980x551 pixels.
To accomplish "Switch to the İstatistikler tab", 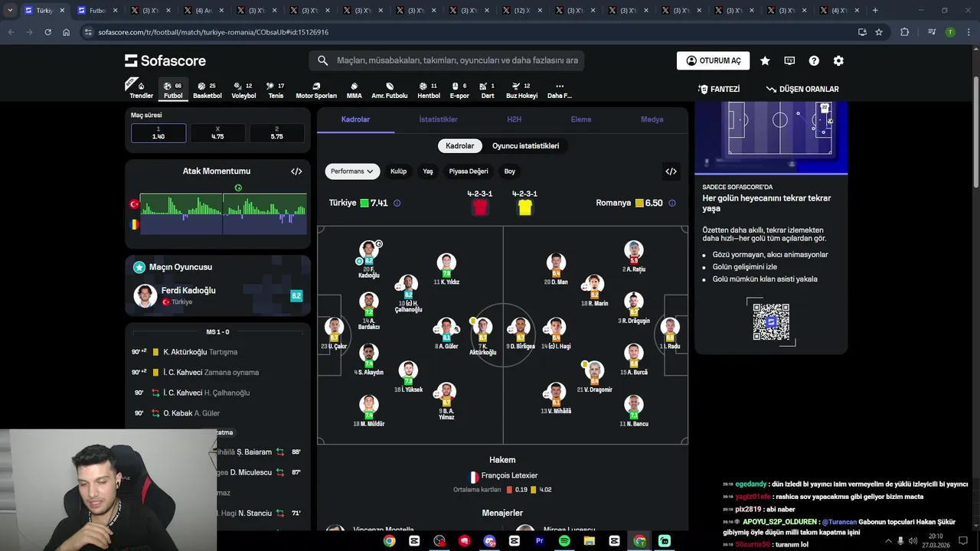I will pyautogui.click(x=438, y=119).
